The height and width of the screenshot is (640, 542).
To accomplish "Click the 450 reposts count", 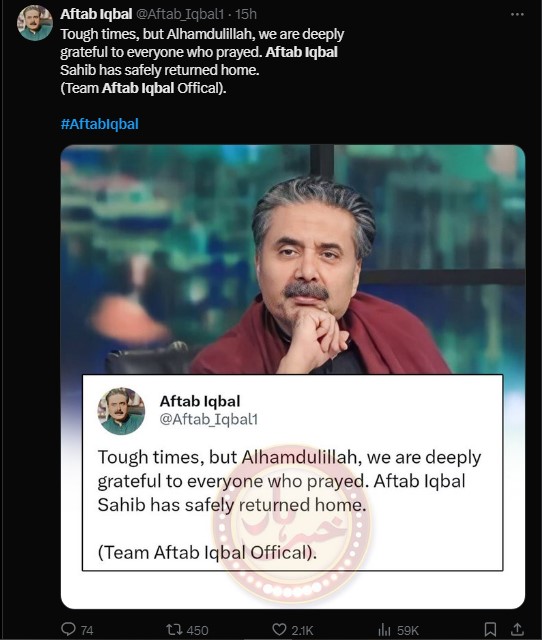I will click(198, 630).
